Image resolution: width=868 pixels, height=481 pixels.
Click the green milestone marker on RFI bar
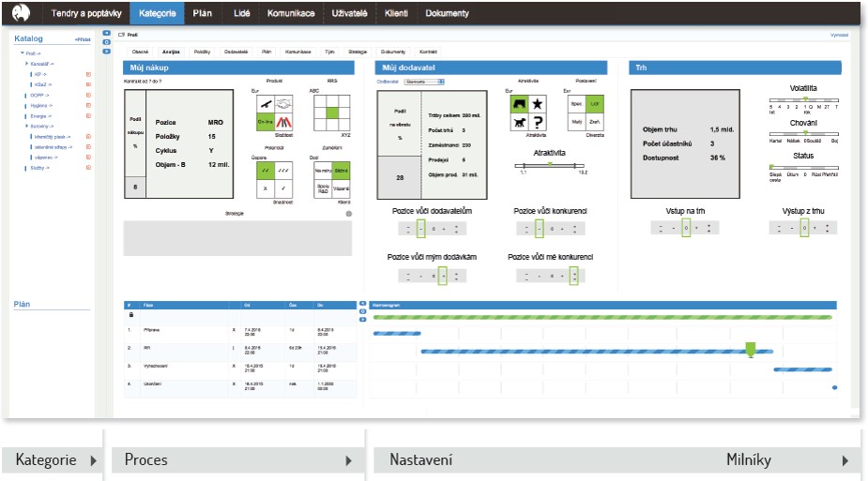[751, 350]
